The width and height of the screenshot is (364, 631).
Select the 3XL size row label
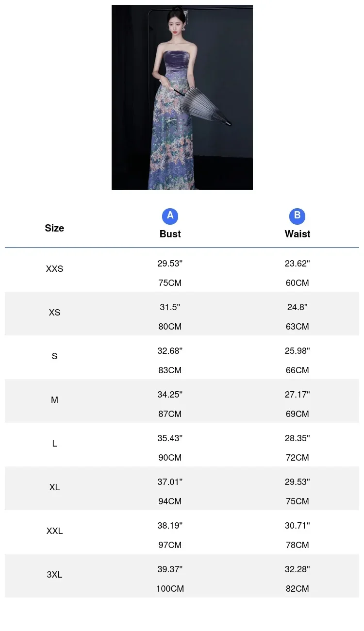(54, 575)
